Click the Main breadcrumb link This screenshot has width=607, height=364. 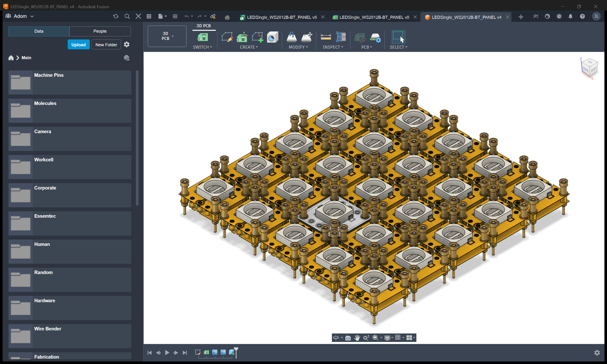tap(26, 58)
